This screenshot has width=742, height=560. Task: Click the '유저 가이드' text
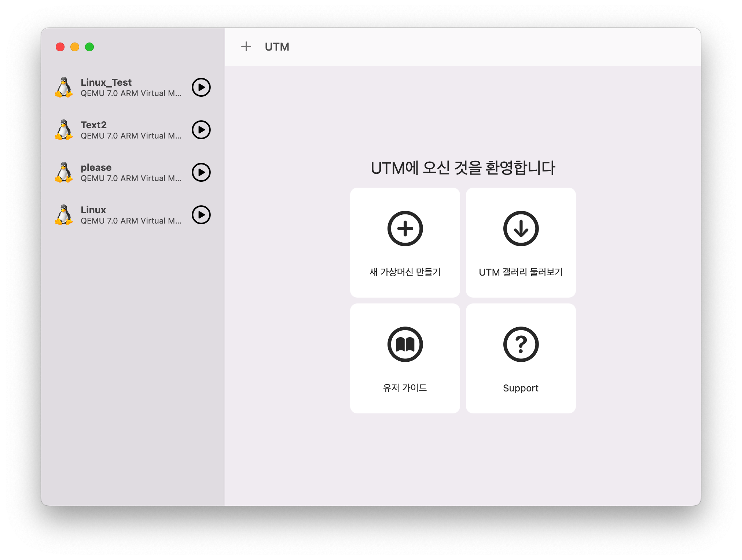pyautogui.click(x=405, y=388)
